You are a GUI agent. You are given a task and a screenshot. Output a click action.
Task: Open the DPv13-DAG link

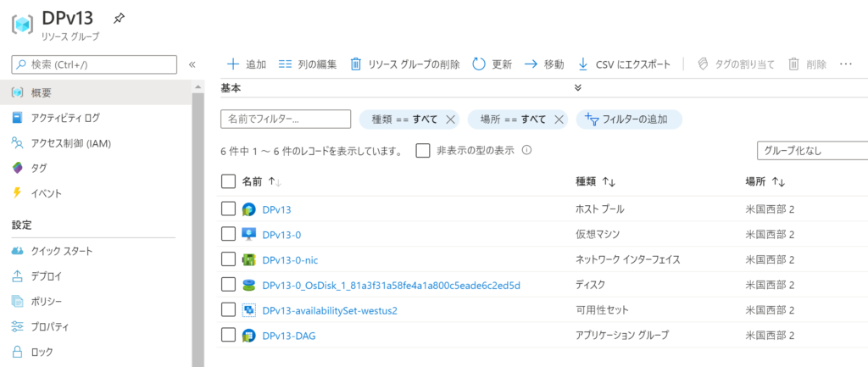289,336
